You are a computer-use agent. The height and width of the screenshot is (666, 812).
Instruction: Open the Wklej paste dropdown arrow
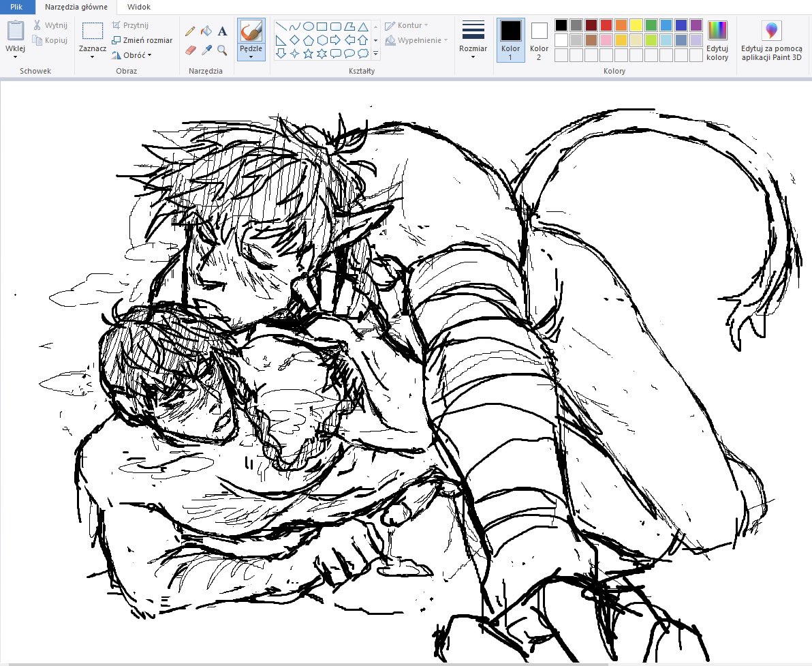(x=15, y=57)
